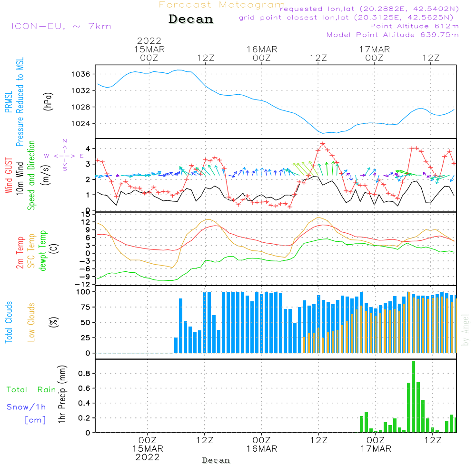
Task: Click the 1024 pressure axis value
Action: tap(81, 124)
